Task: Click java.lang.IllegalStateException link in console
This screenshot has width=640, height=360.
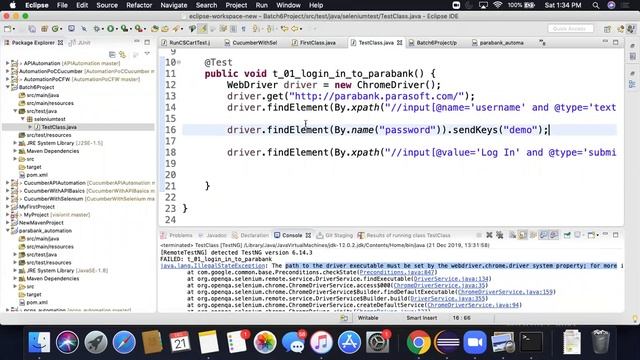Action: [213, 266]
